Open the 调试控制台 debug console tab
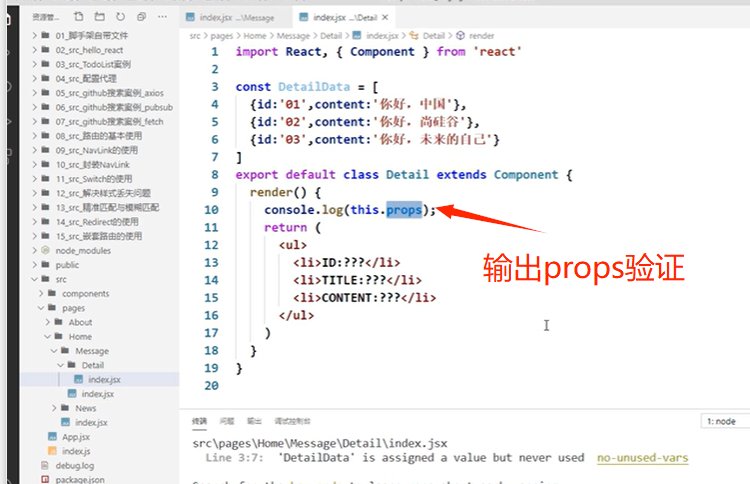 (292, 421)
